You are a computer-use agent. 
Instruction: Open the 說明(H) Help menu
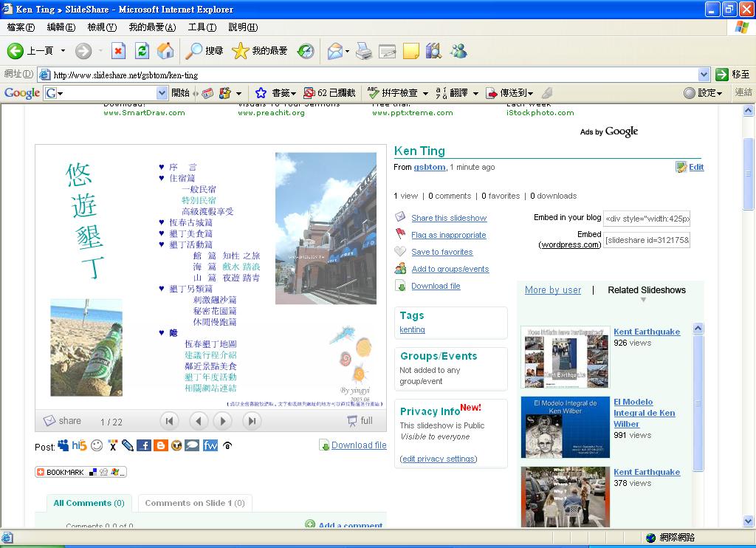[x=243, y=27]
